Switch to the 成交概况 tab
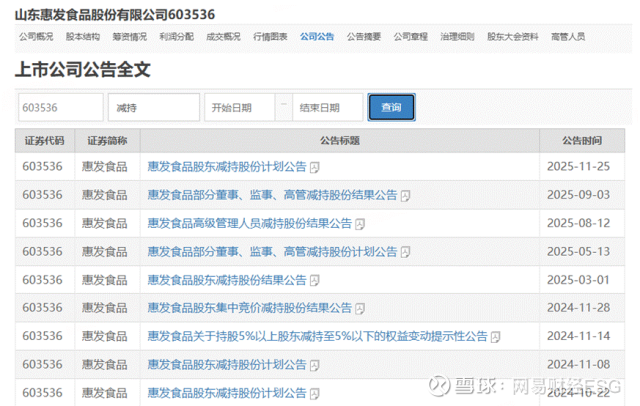 click(223, 37)
